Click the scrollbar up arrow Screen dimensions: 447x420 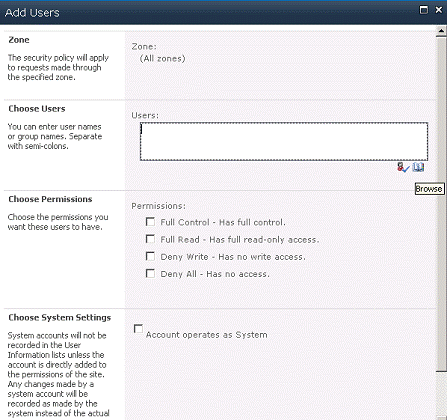pyautogui.click(x=441, y=31)
